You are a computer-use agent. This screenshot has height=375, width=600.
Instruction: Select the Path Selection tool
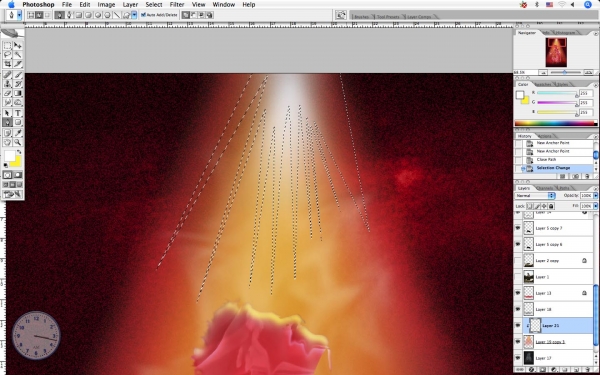[7, 113]
